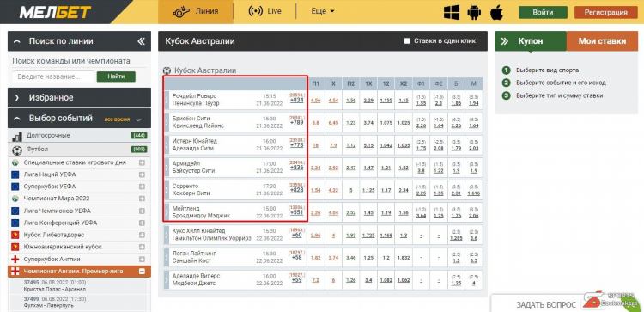The image size is (644, 312).
Task: Select П2 odds 5 for Сорренто match
Action: [x=350, y=190]
